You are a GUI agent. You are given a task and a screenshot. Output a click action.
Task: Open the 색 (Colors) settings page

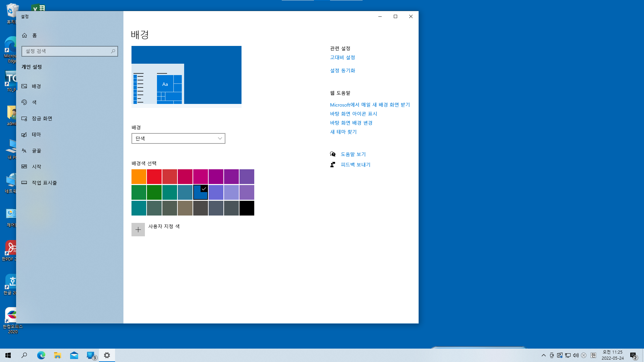tap(34, 102)
